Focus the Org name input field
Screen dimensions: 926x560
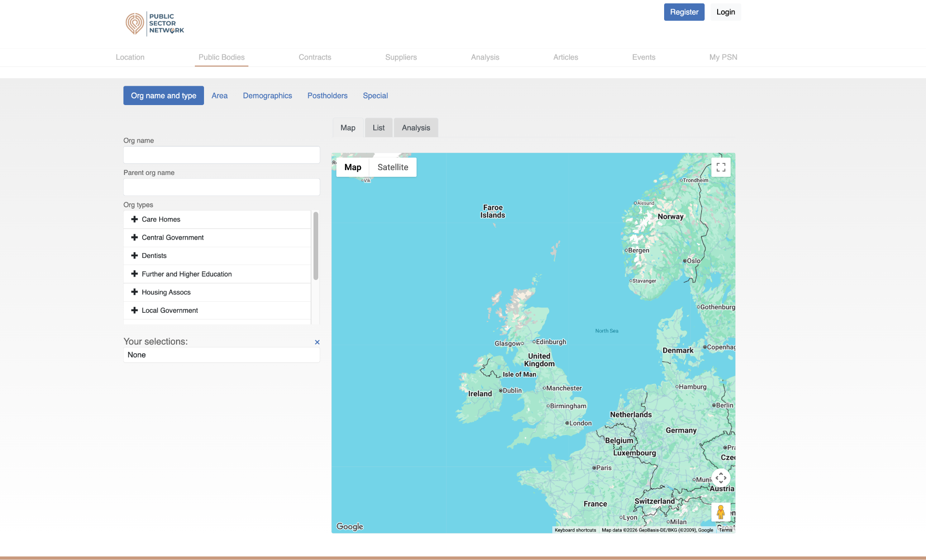coord(221,155)
